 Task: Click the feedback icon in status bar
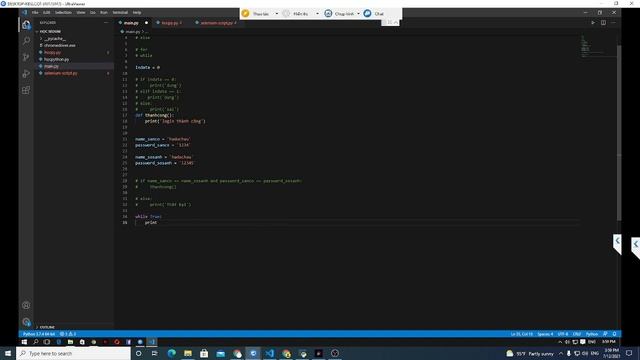605,334
